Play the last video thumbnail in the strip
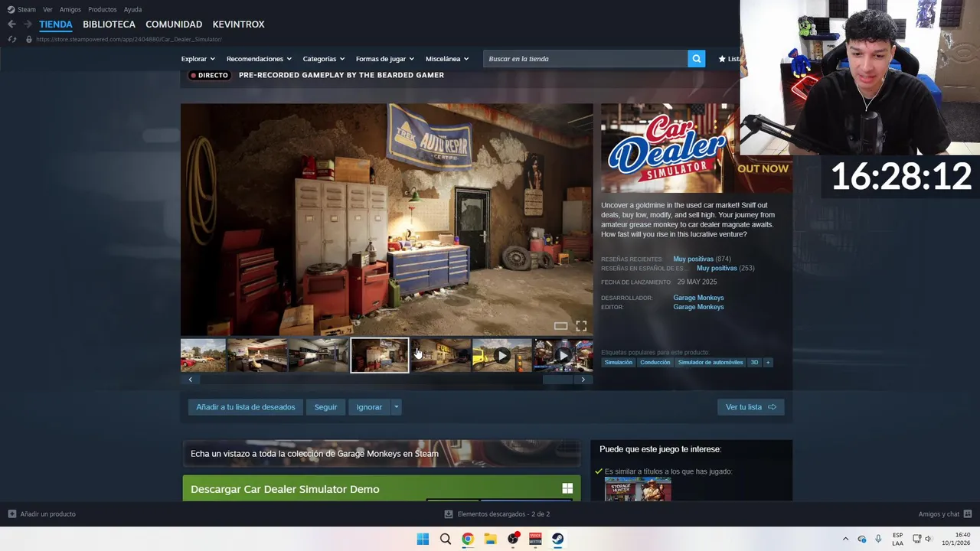The width and height of the screenshot is (980, 551). (563, 355)
